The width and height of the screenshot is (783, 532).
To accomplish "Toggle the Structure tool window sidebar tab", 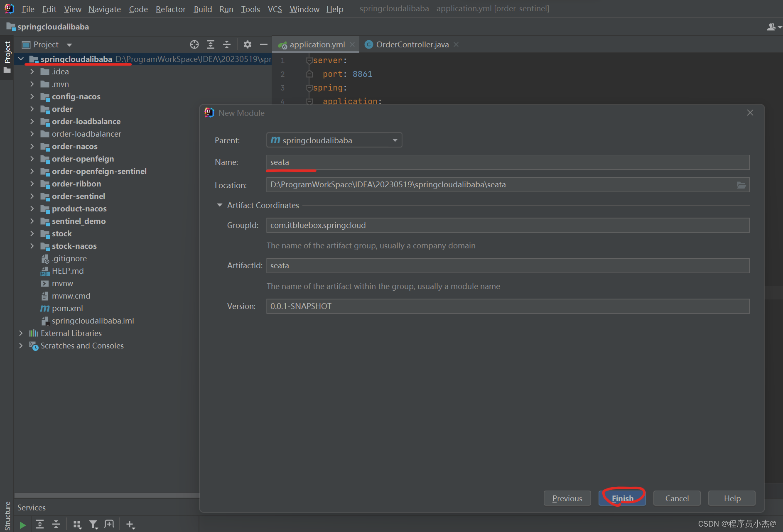I will pyautogui.click(x=7, y=515).
